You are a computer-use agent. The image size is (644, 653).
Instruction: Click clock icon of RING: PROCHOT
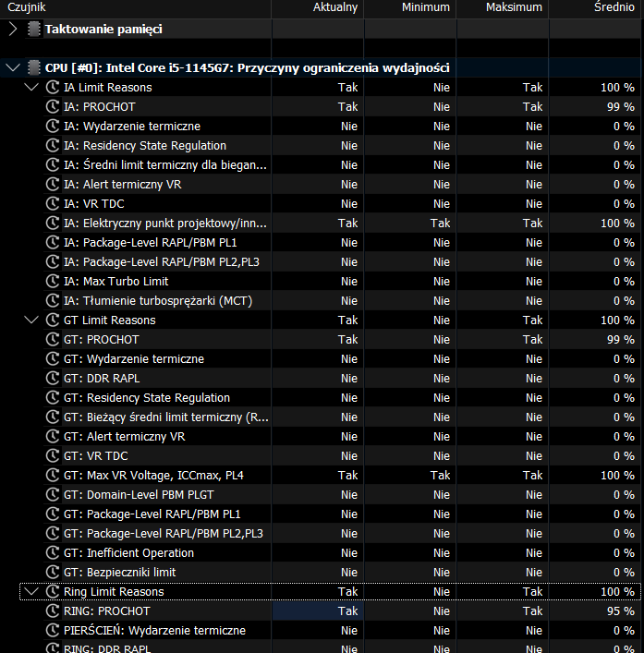[53, 611]
